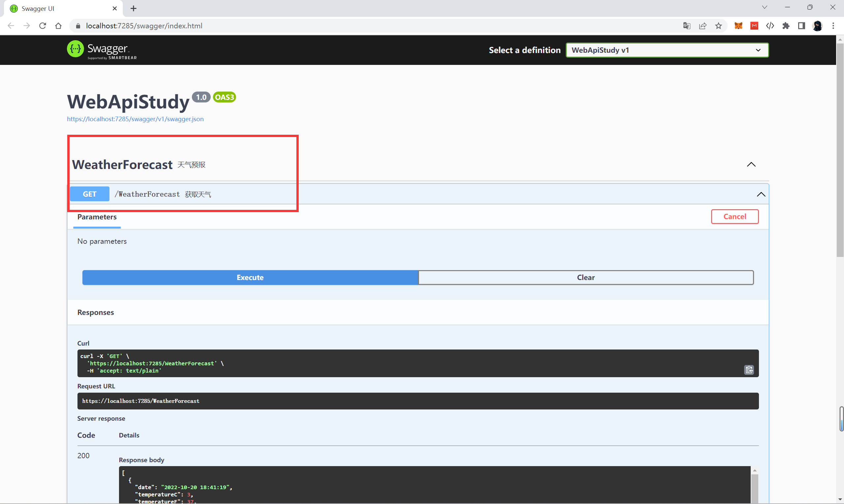Screen dimensions: 844x504
Task: Open the red Gmail extension icon
Action: pyautogui.click(x=754, y=26)
